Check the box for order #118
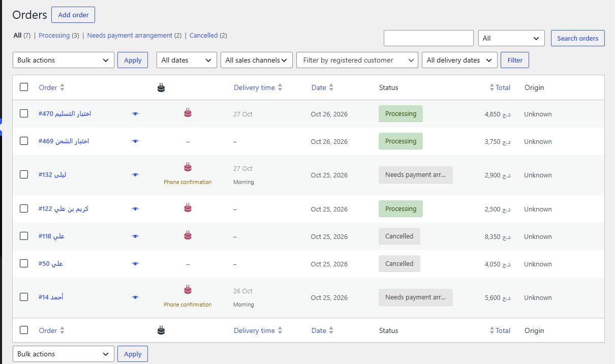615x364 pixels. point(24,236)
